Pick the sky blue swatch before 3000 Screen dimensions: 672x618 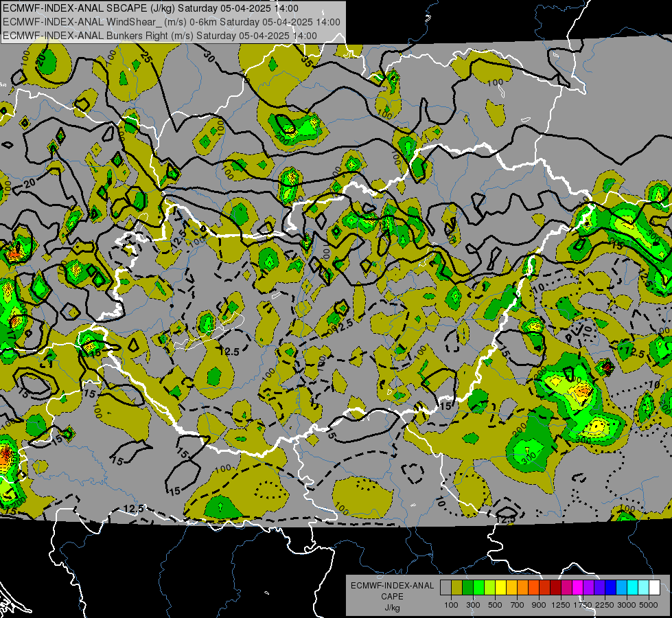click(621, 588)
